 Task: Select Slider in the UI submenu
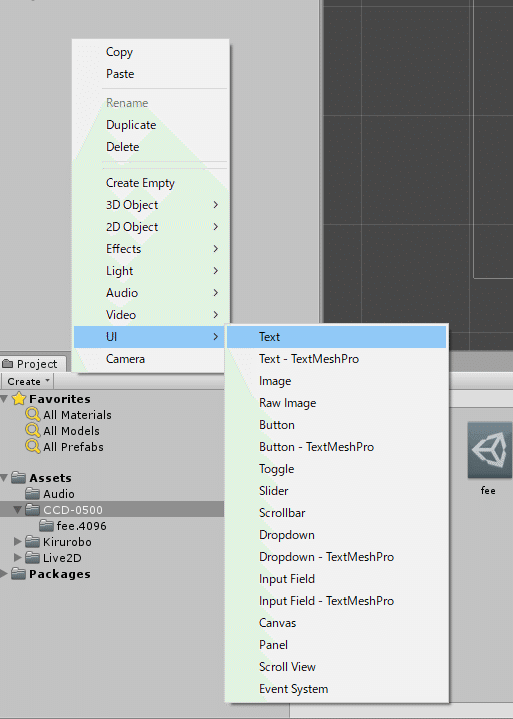336,491
